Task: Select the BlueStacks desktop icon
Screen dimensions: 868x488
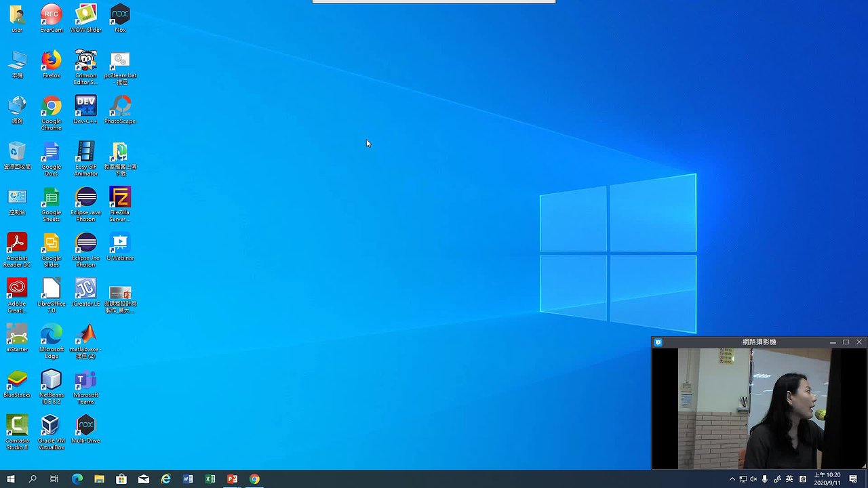Action: 17,382
